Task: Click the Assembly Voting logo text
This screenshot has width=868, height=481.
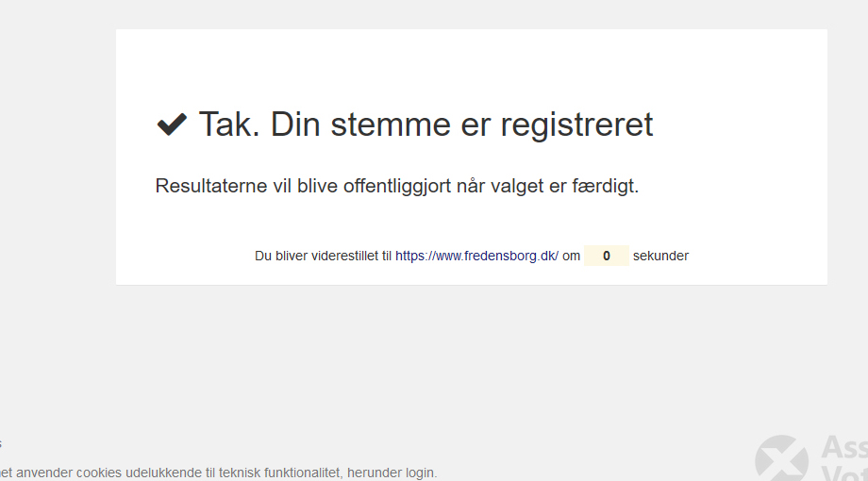Action: (x=843, y=460)
